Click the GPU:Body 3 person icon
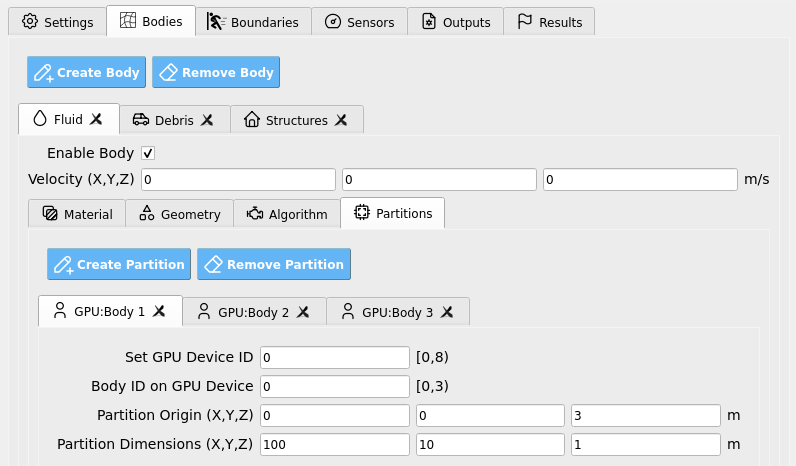 [x=348, y=311]
